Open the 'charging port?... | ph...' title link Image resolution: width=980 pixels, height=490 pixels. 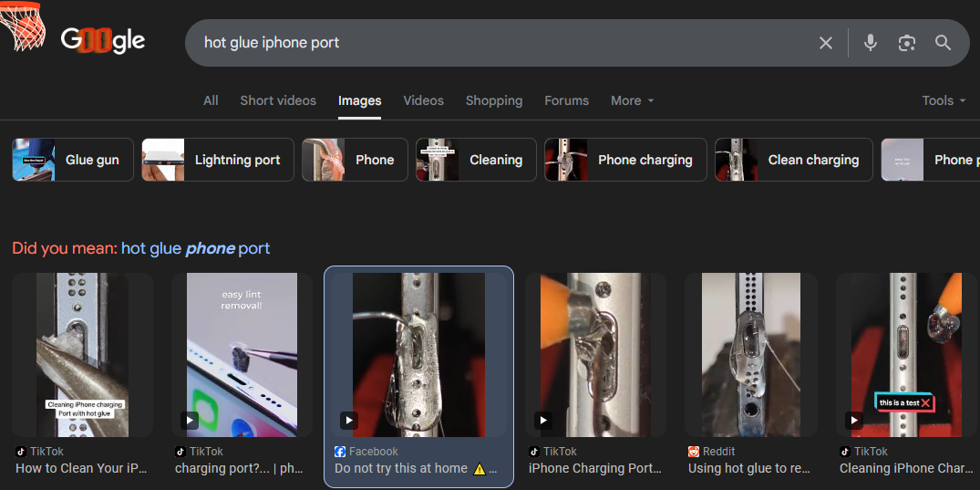pyautogui.click(x=240, y=468)
